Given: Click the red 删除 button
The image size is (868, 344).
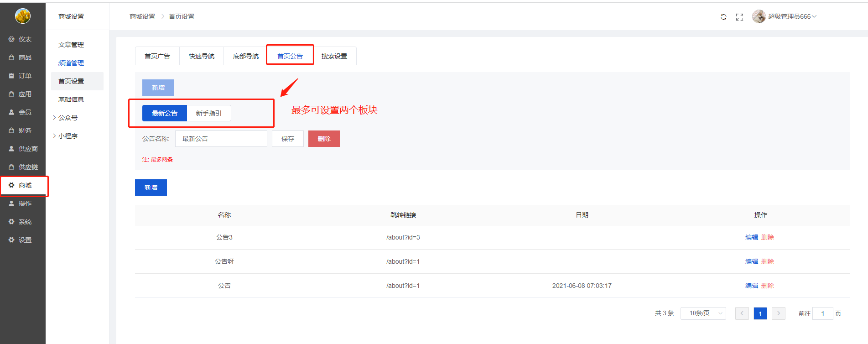Looking at the screenshot, I should coord(324,139).
